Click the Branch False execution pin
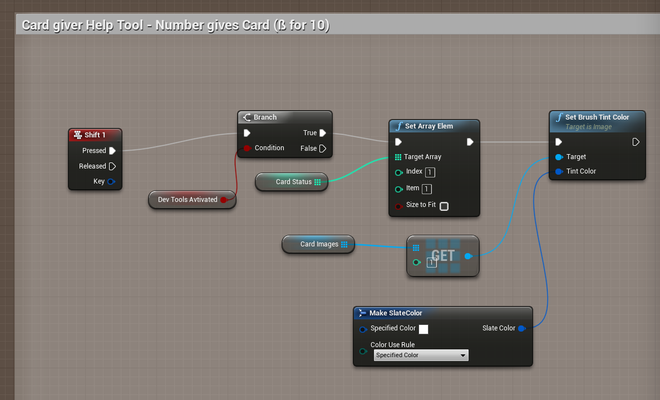Image resolution: width=660 pixels, height=400 pixels. pos(322,148)
